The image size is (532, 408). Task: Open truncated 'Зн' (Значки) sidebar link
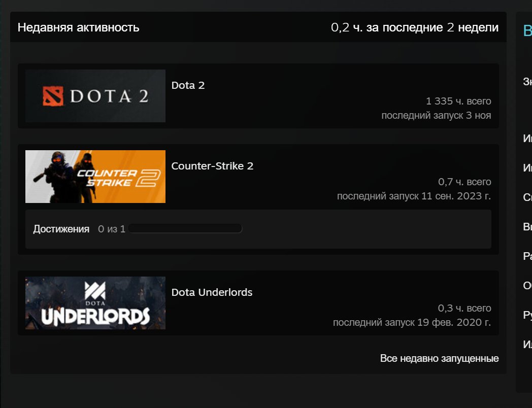[x=527, y=81]
